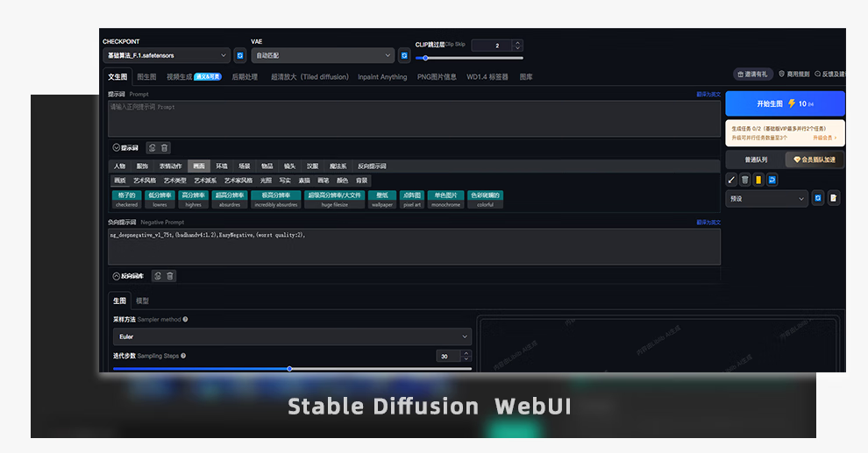
Task: Click the blue return-arrow apply icon
Action: click(772, 180)
